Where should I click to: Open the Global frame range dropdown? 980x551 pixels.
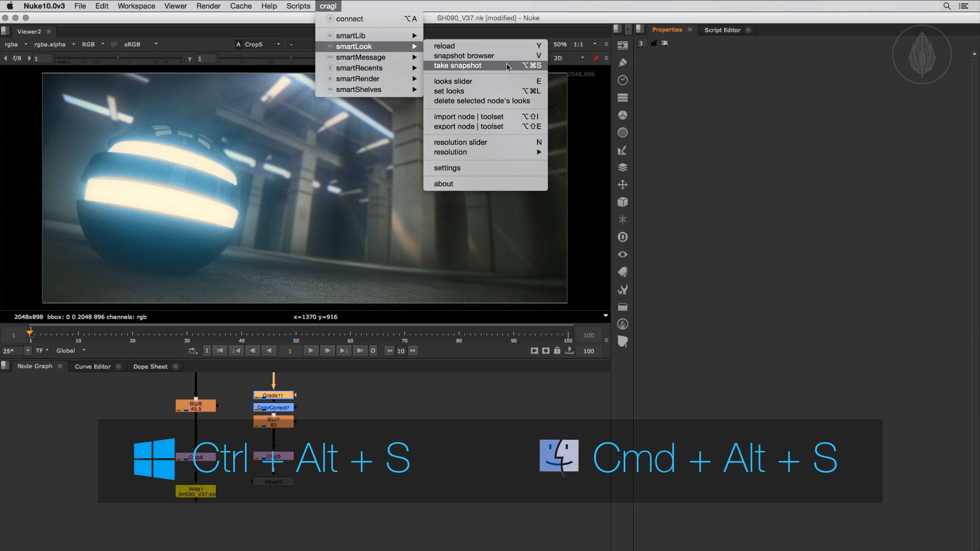coord(70,351)
